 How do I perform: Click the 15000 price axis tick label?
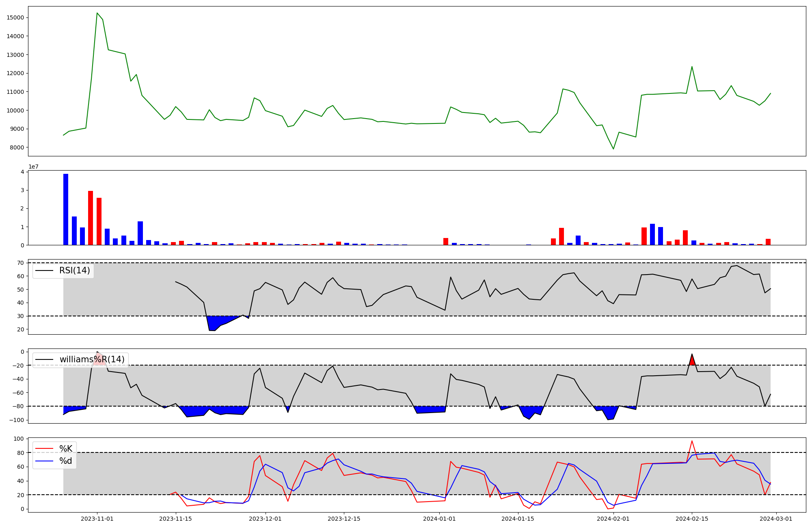point(15,18)
